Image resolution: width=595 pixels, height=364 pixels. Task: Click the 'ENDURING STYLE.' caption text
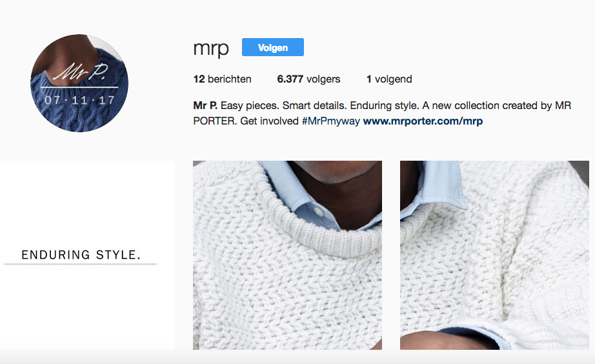[81, 255]
